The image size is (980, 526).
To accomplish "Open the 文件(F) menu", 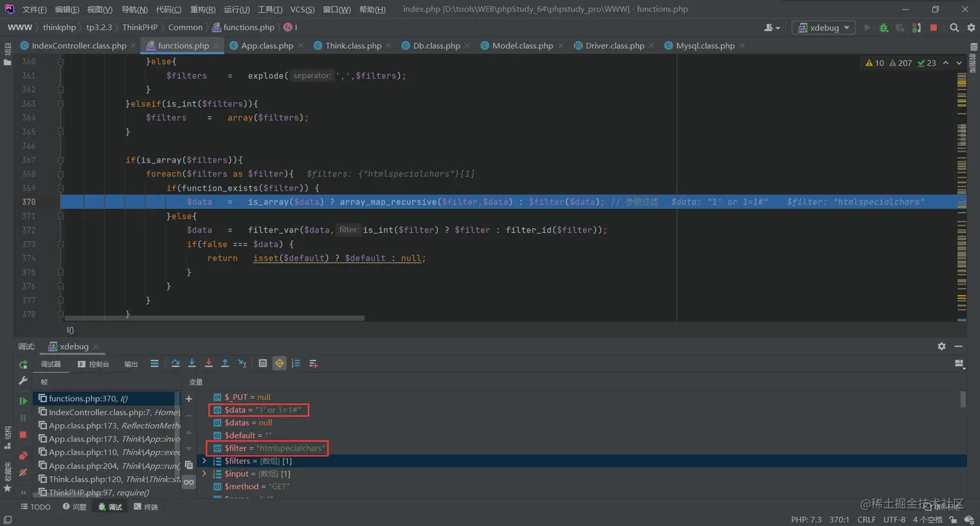I will [34, 10].
